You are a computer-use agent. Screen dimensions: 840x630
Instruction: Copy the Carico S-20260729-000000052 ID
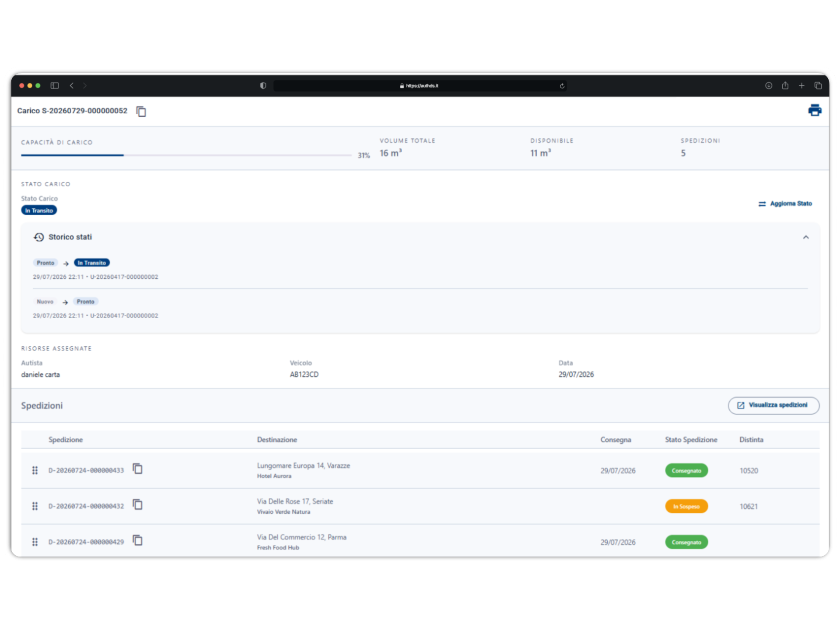[x=141, y=112]
